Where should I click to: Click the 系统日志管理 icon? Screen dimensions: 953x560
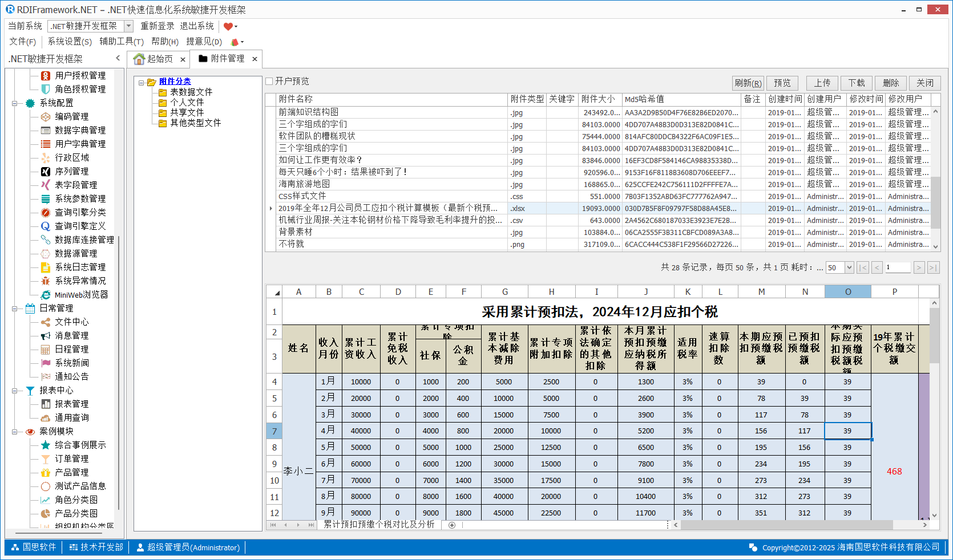[46, 267]
